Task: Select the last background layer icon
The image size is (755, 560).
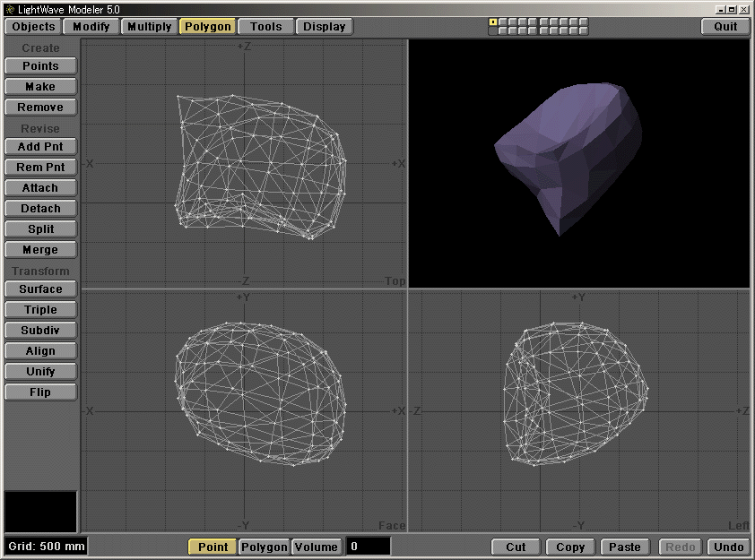Action: click(582, 31)
